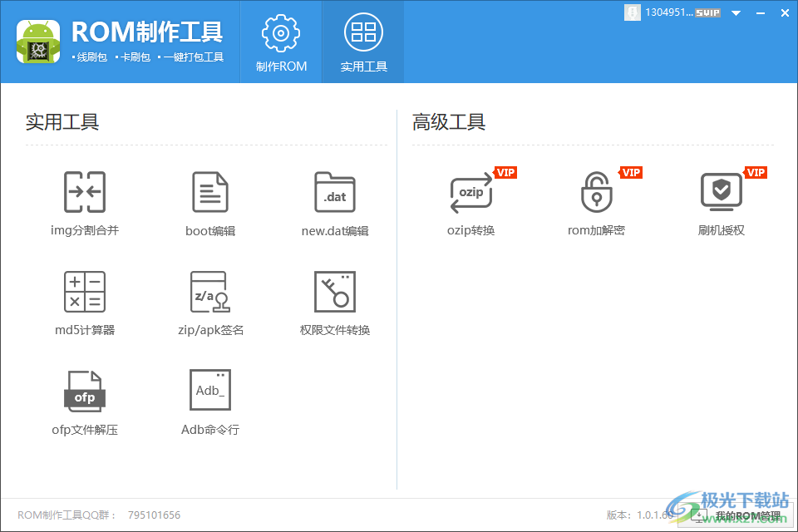Viewport: 798px width, 532px height.
Task: Launch the Adb命令行 command line
Action: coord(209,400)
